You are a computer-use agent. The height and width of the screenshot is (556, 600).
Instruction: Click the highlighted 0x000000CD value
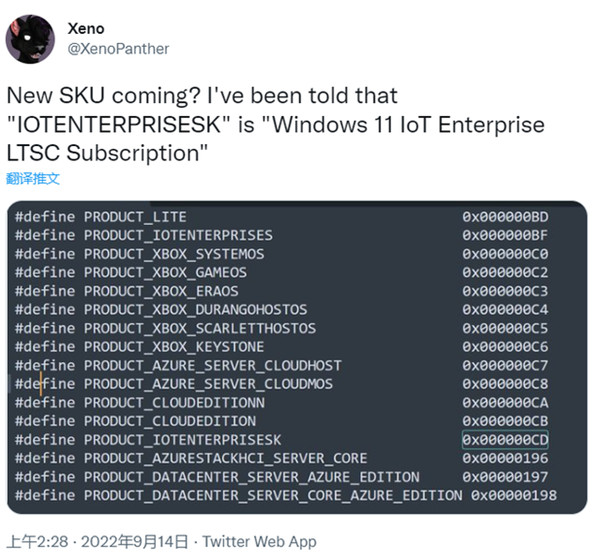coord(505,440)
